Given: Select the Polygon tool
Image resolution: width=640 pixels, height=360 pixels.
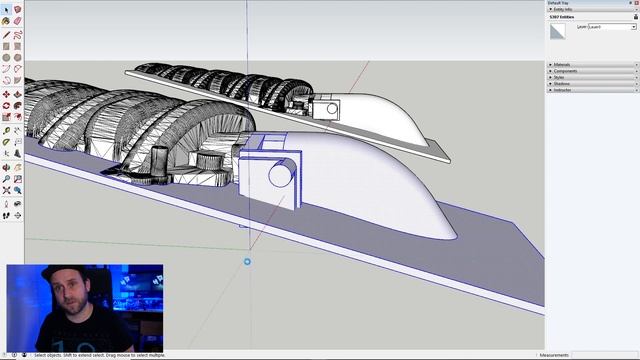Looking at the screenshot, I should tap(18, 58).
